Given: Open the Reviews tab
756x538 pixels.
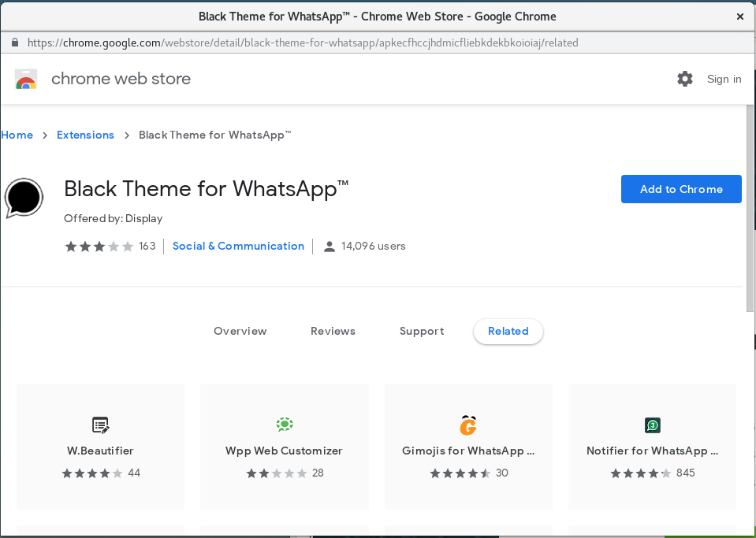Looking at the screenshot, I should (333, 332).
